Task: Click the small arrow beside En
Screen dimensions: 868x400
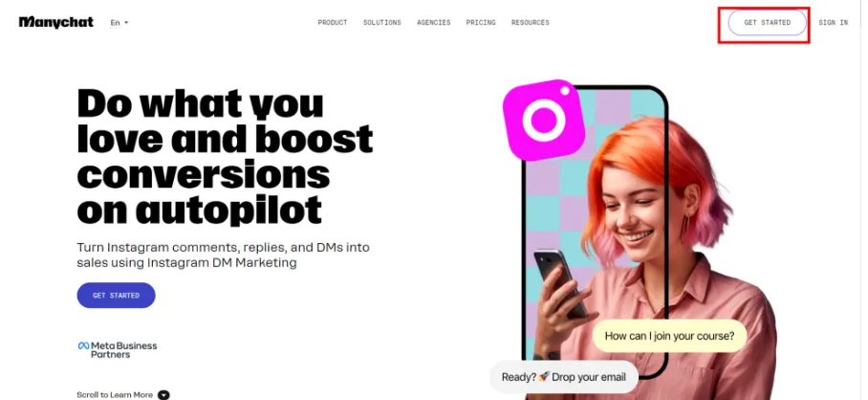Action: 126,23
